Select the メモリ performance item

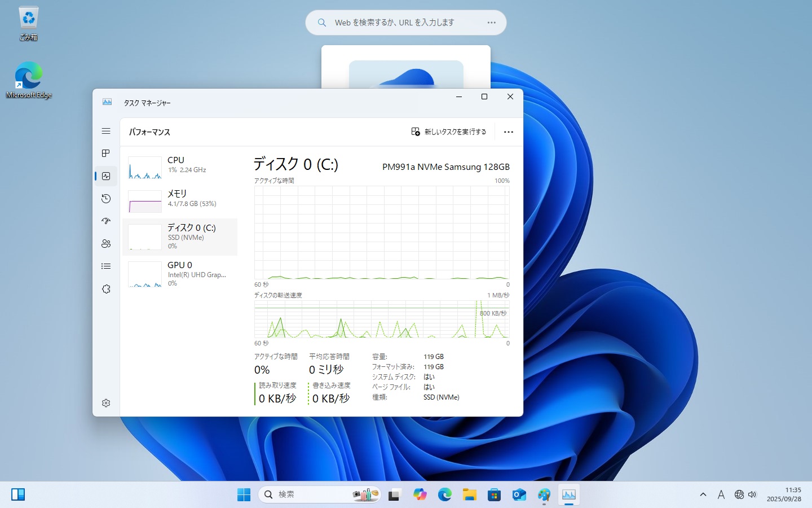coord(180,200)
